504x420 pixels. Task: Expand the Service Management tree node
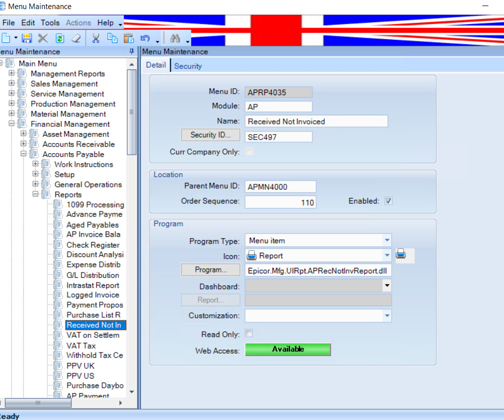12,93
